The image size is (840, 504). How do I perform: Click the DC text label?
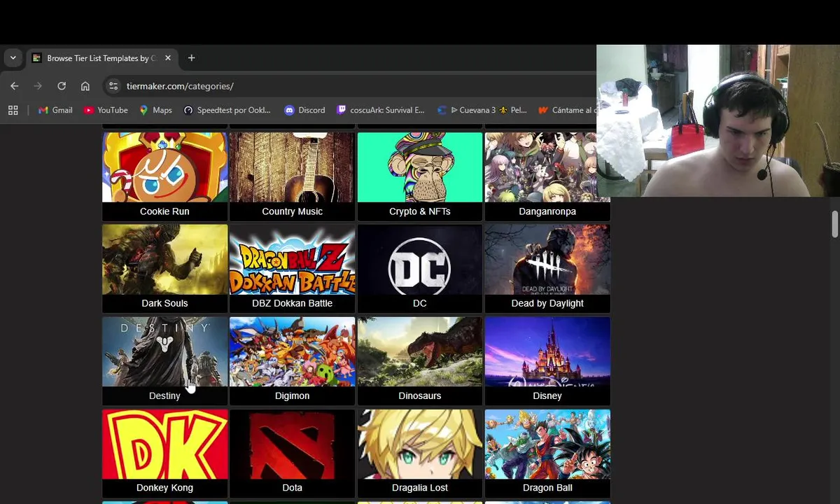419,303
